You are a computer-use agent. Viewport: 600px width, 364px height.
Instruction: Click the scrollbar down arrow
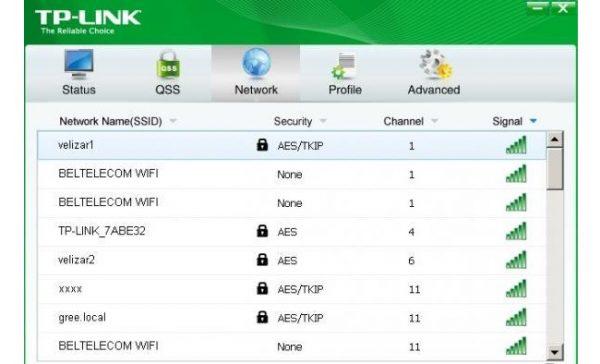[554, 352]
